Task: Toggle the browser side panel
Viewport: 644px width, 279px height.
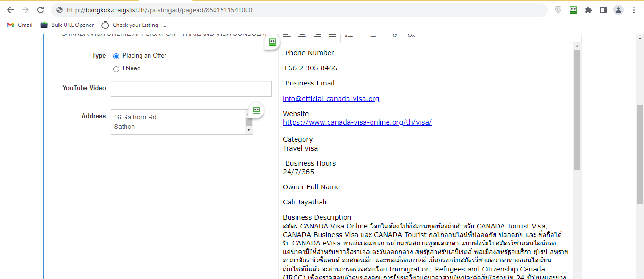Action: pos(603,10)
